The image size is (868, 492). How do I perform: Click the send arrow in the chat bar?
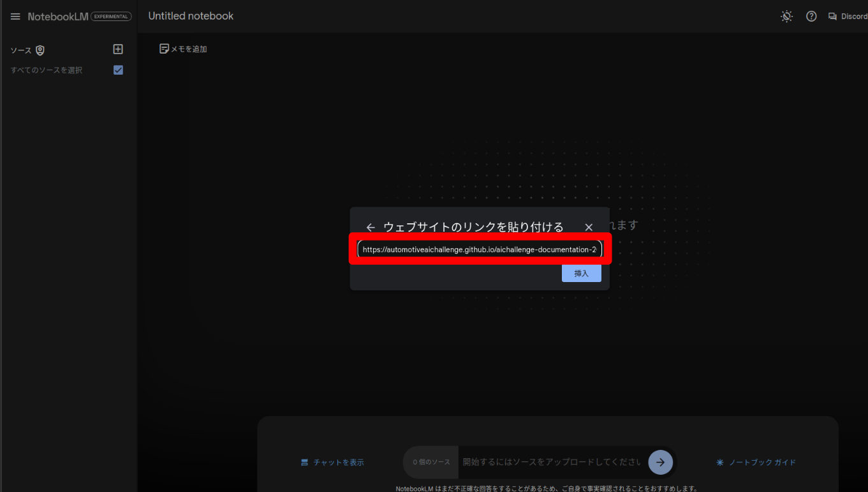click(x=660, y=462)
